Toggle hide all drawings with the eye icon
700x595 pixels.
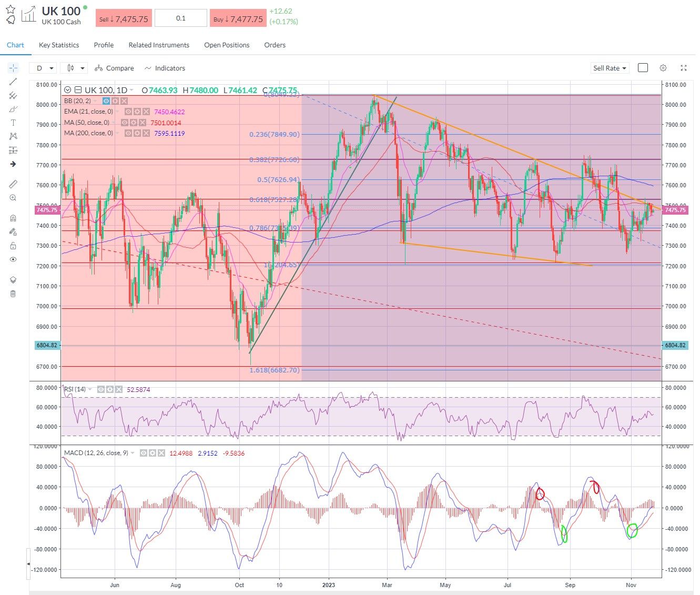point(13,259)
